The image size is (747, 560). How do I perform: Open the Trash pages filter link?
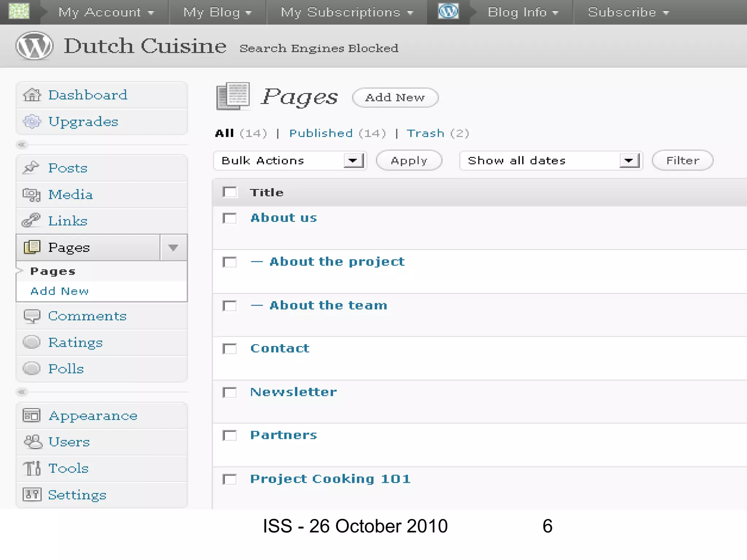pyautogui.click(x=425, y=133)
